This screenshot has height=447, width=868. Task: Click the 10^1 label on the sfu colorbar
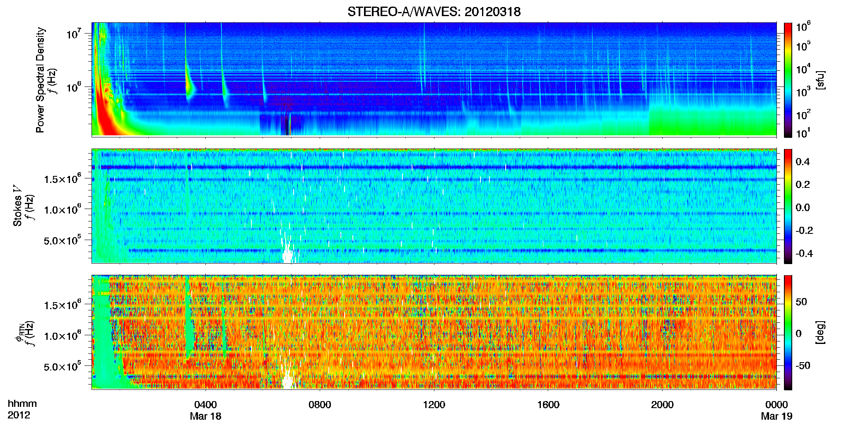[x=803, y=133]
